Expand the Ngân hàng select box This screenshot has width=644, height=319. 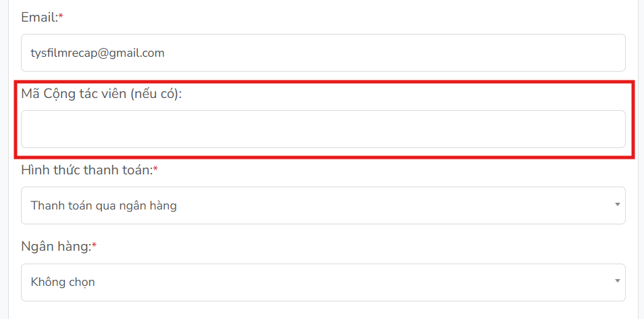(x=323, y=283)
